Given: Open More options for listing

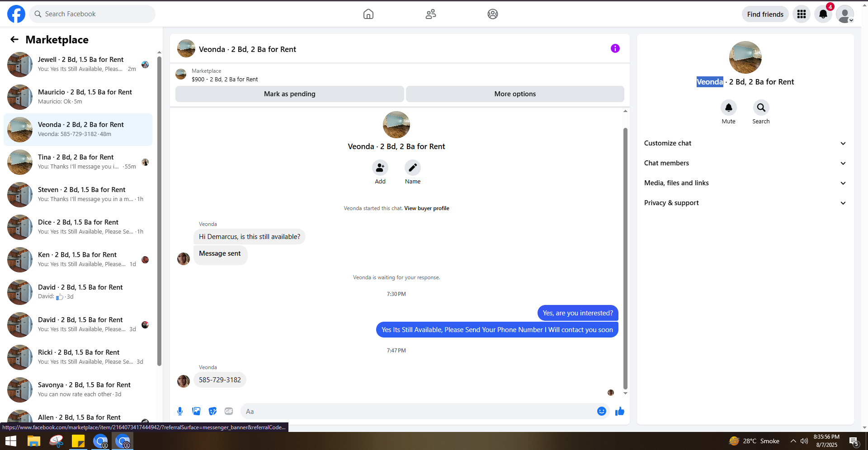Looking at the screenshot, I should (x=515, y=94).
